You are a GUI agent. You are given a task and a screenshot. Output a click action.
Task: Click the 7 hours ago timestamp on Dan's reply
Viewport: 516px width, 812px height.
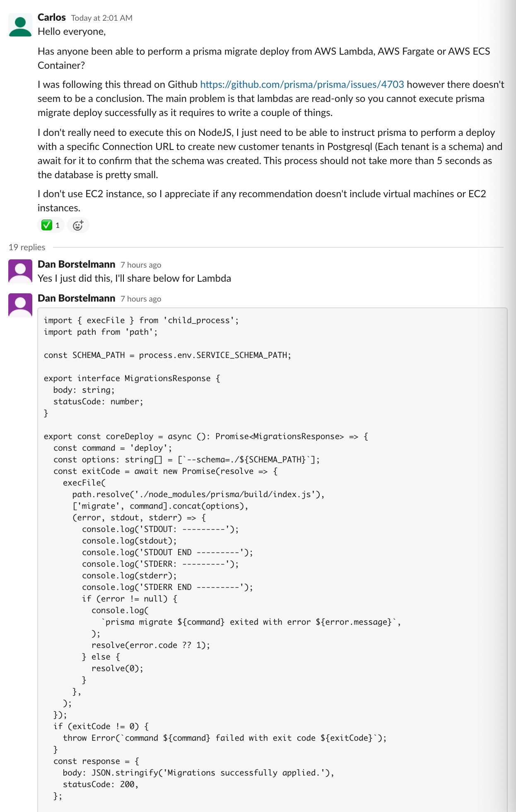coord(140,264)
